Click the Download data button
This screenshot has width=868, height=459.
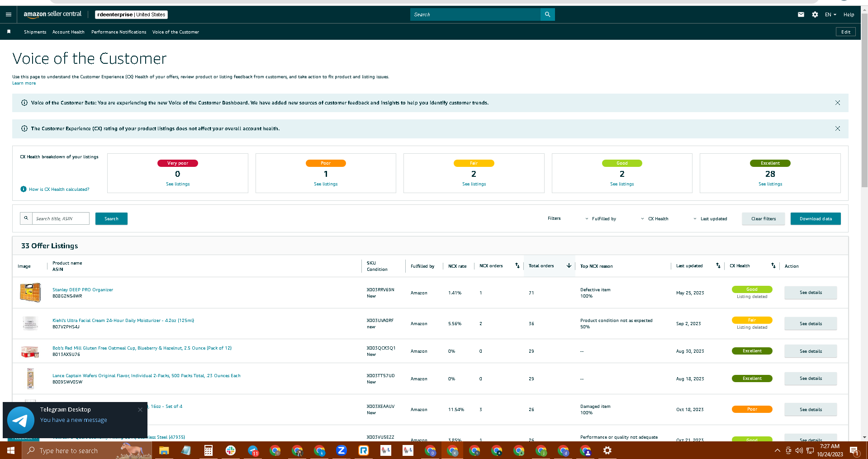point(816,219)
